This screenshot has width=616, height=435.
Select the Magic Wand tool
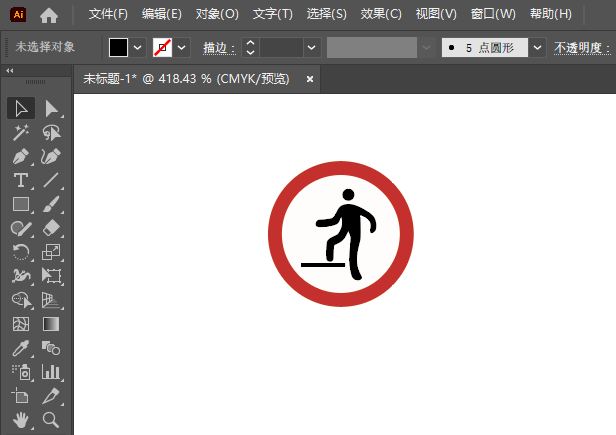[21, 132]
